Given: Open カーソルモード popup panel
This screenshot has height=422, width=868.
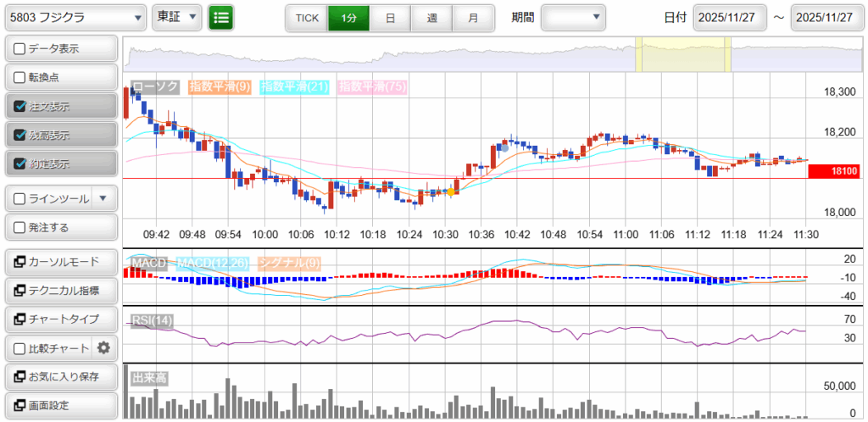Looking at the screenshot, I should pyautogui.click(x=59, y=261).
